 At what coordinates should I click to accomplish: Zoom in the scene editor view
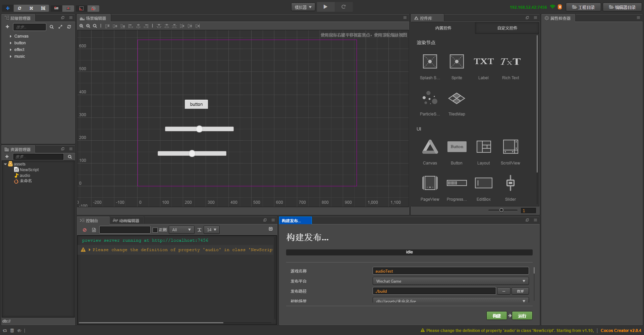pos(82,26)
